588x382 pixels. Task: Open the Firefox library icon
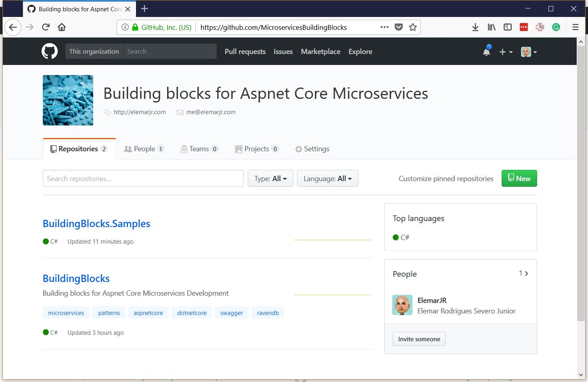(491, 27)
